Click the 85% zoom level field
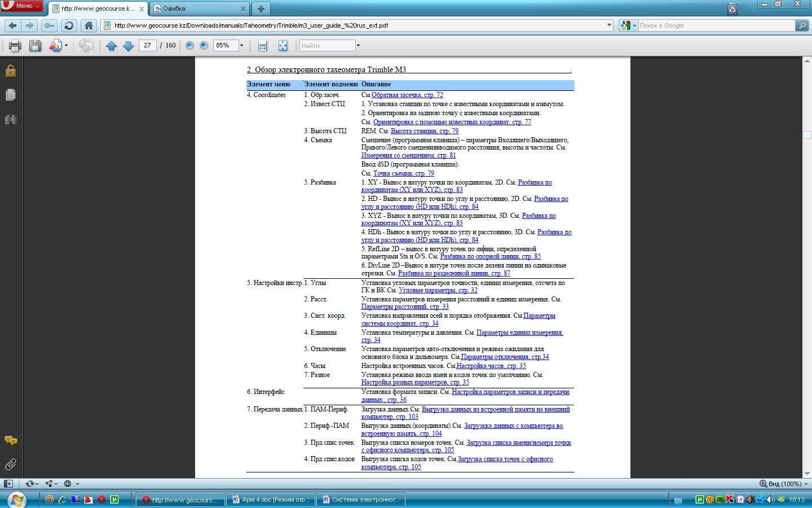Screen dimensions: 812x508 pyautogui.click(x=226, y=45)
